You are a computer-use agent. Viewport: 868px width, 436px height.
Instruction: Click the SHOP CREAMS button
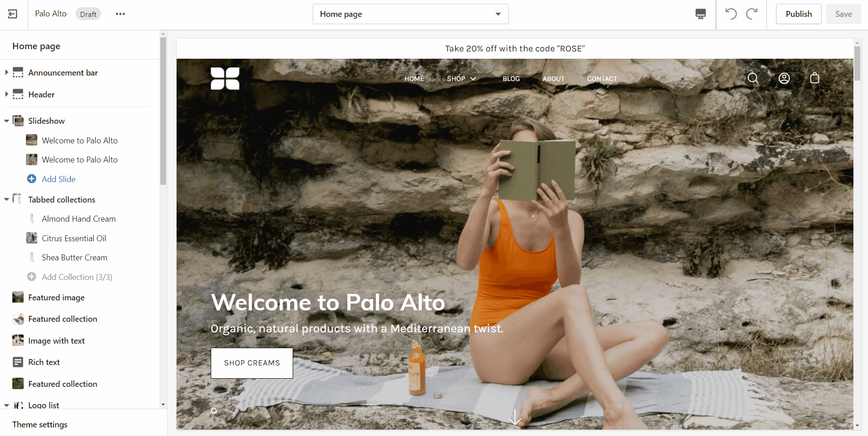[x=252, y=363]
